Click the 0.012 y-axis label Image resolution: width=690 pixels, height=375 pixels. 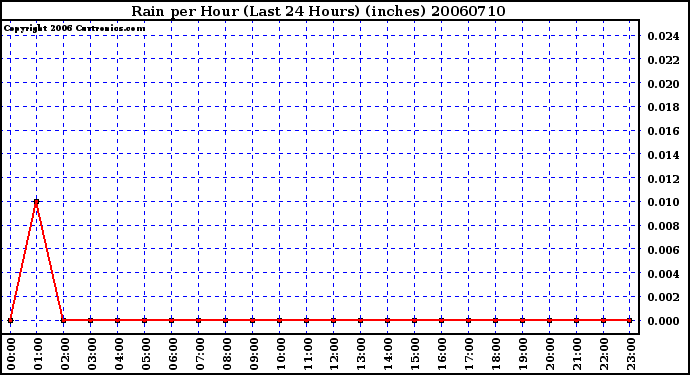[x=663, y=179]
